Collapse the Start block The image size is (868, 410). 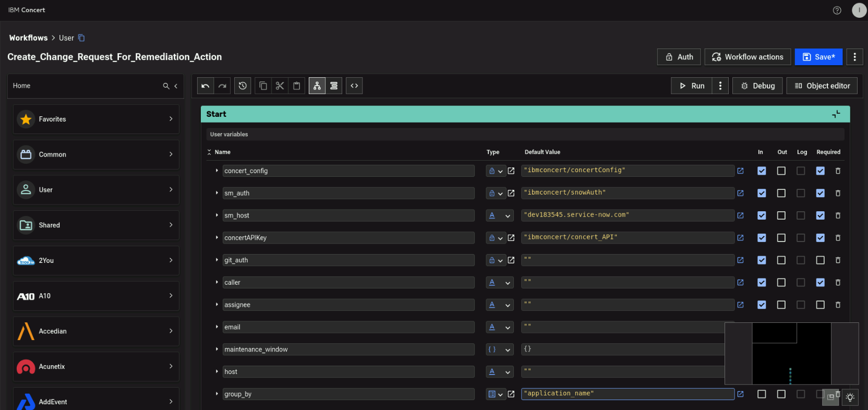pyautogui.click(x=836, y=114)
